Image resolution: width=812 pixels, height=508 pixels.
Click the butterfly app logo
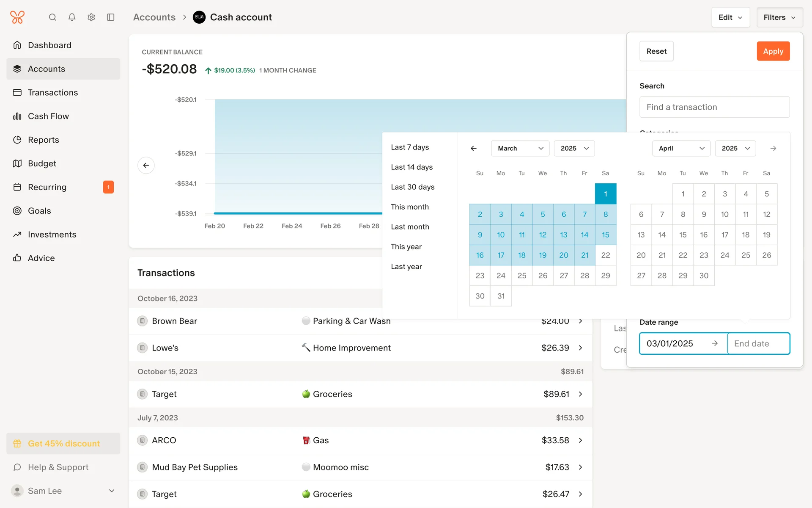click(17, 17)
